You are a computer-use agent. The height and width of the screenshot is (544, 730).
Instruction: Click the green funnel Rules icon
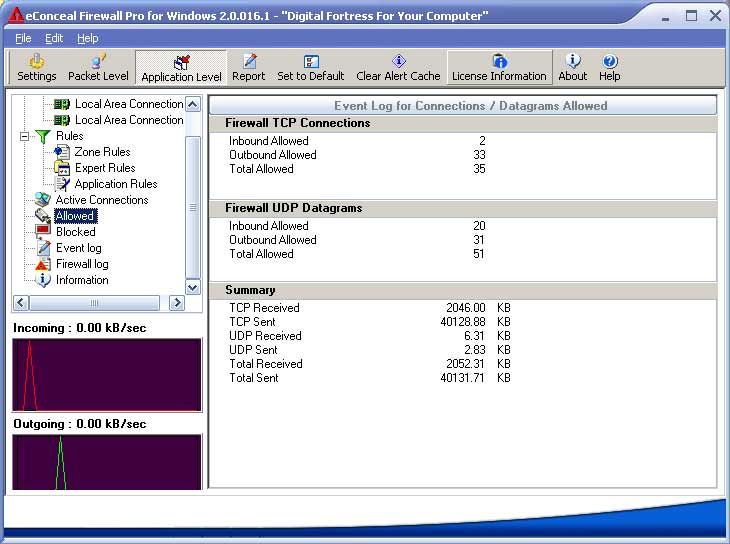click(43, 136)
